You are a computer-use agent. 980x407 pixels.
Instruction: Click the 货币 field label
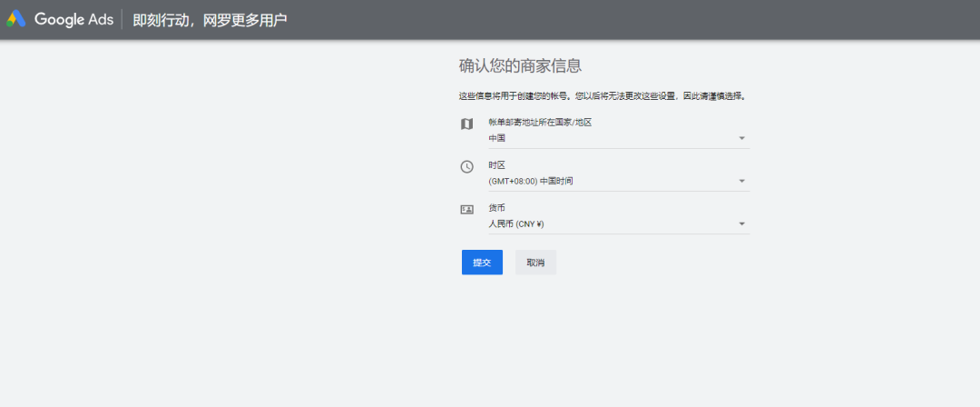click(x=497, y=208)
